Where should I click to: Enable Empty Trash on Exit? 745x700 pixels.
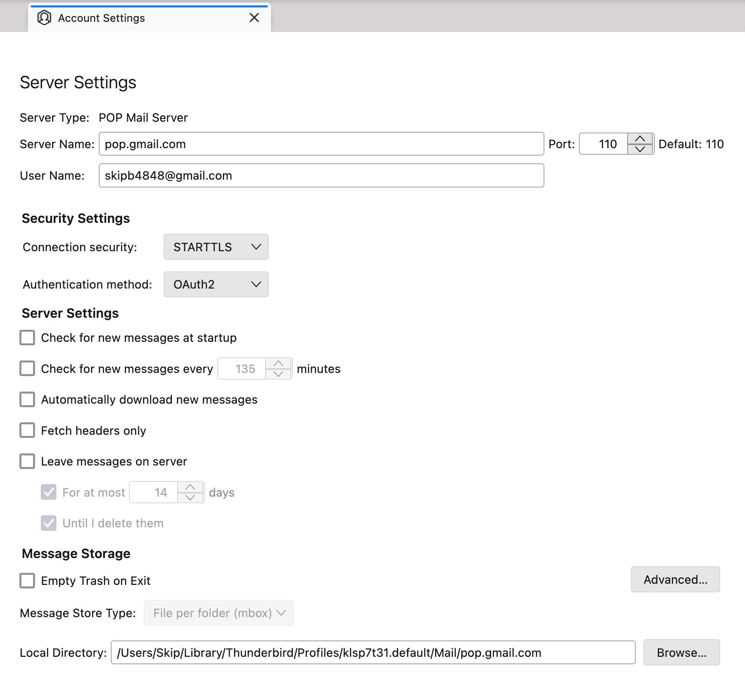tap(27, 581)
